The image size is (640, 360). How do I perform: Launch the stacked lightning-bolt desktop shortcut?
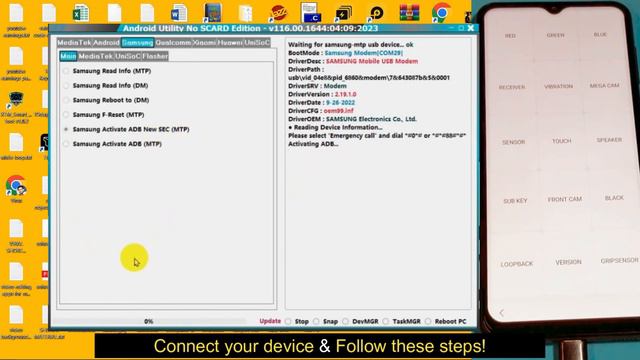tap(343, 13)
